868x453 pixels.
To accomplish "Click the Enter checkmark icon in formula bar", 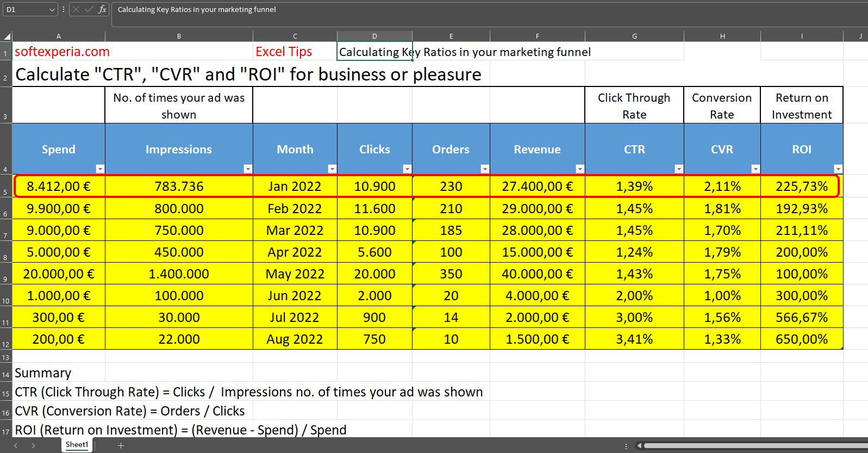I will tap(89, 10).
